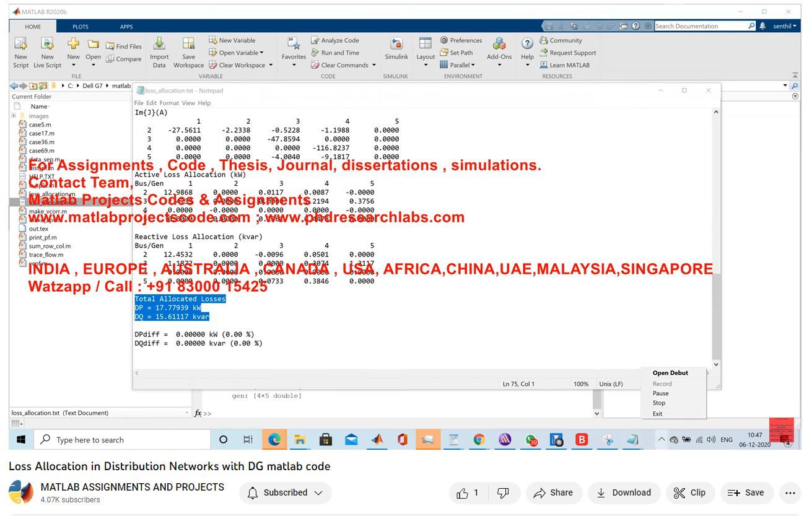The width and height of the screenshot is (812, 516).
Task: Expand the Open Variable dropdown
Action: [x=261, y=53]
